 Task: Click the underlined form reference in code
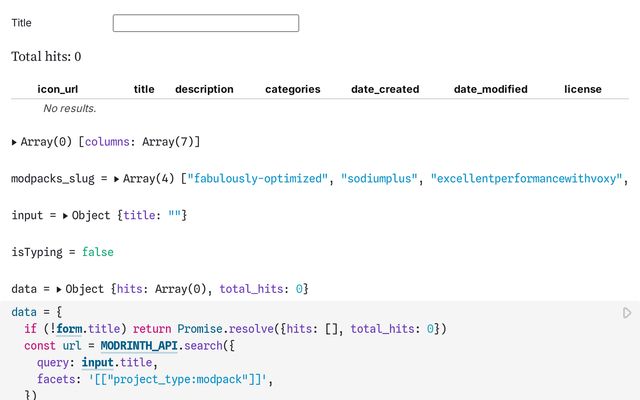[69, 329]
